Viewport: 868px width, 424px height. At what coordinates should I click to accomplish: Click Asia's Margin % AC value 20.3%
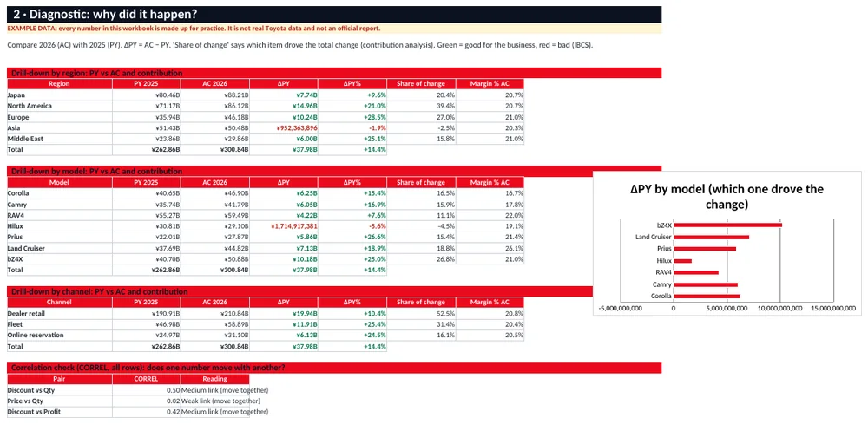pyautogui.click(x=490, y=127)
